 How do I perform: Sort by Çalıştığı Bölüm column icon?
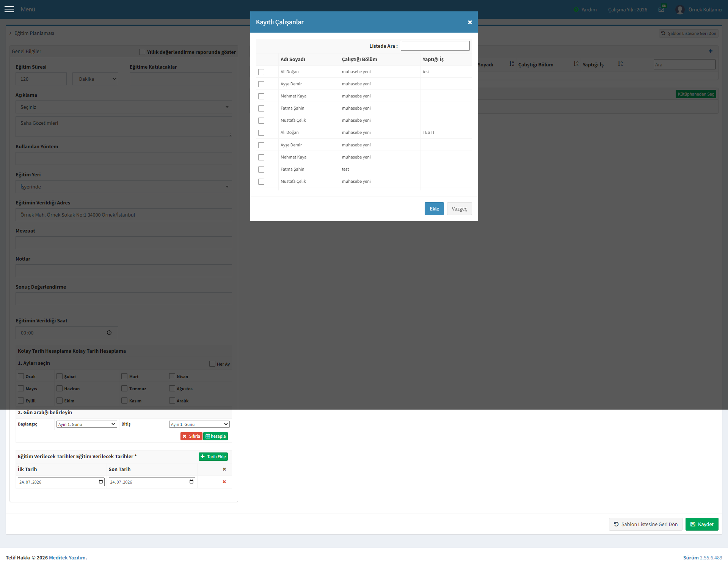pyautogui.click(x=576, y=64)
